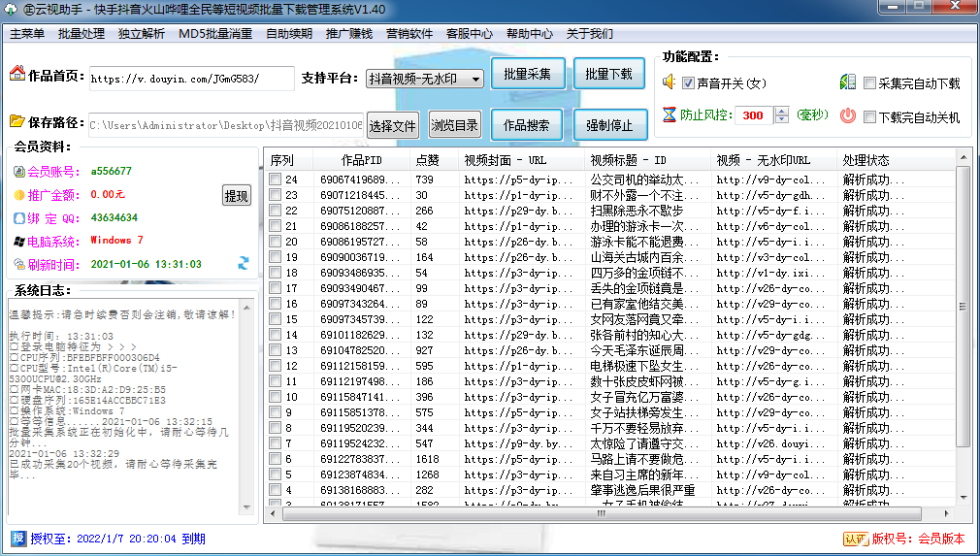Screen dimensions: 980x556
Task: Click the 提现 withdraw button
Action: click(237, 196)
